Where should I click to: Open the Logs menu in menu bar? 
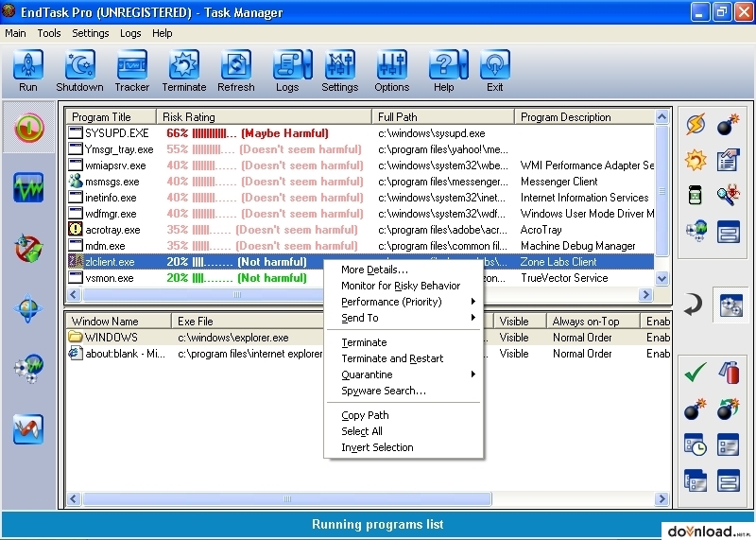[130, 33]
